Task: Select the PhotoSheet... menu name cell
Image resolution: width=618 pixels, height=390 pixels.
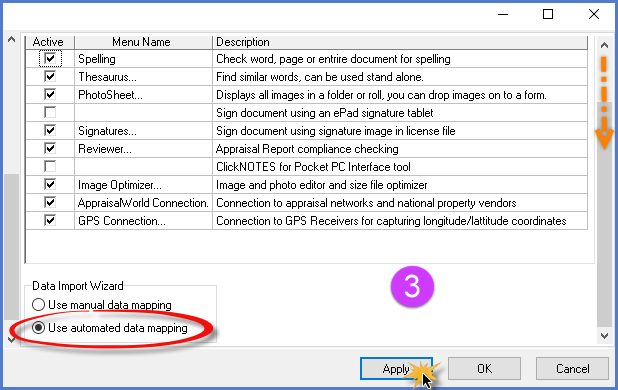Action: (x=143, y=95)
